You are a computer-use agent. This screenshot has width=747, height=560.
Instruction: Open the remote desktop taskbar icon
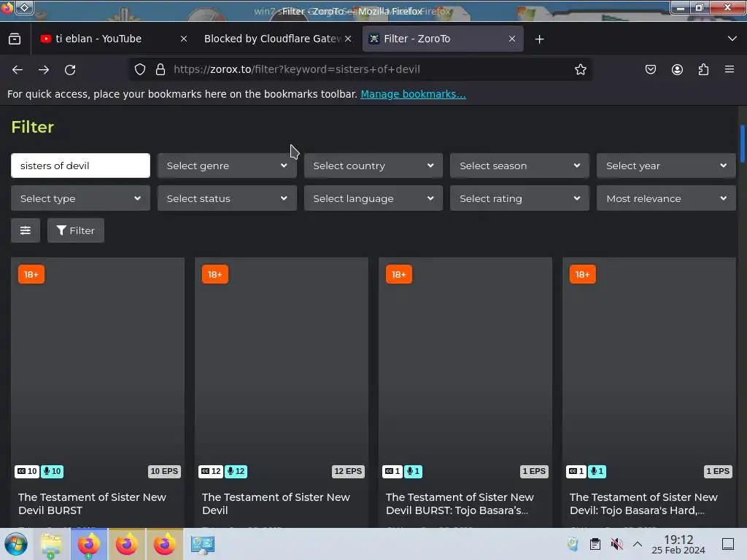[203, 544]
